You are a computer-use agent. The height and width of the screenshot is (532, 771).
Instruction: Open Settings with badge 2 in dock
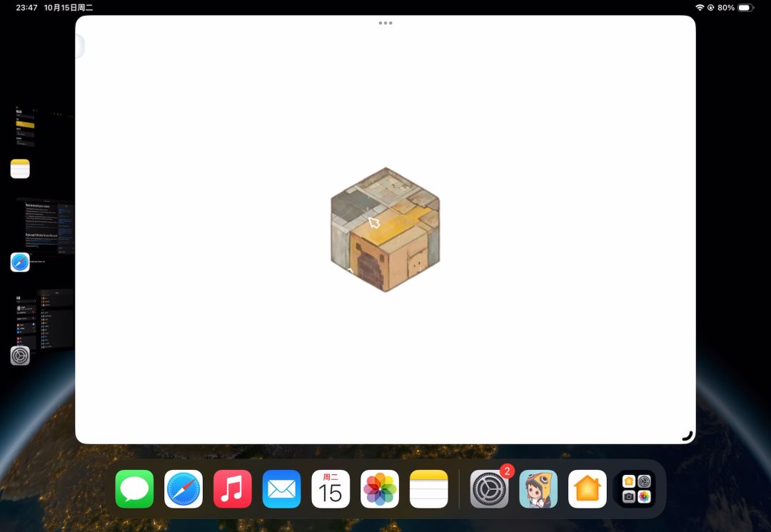(489, 488)
